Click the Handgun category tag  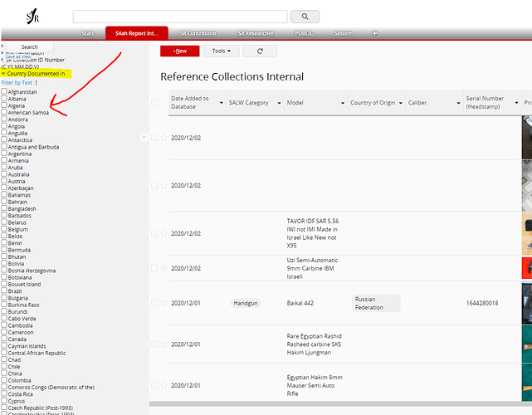(x=246, y=303)
